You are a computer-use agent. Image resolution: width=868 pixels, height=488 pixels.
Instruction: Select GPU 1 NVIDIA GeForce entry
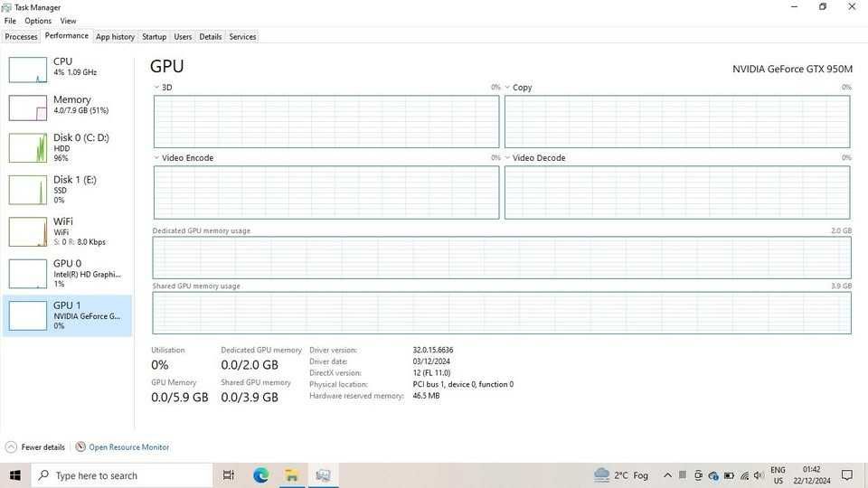tap(67, 315)
